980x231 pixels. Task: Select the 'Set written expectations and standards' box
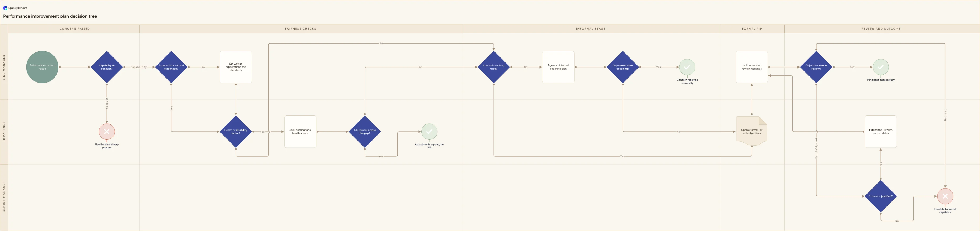236,67
